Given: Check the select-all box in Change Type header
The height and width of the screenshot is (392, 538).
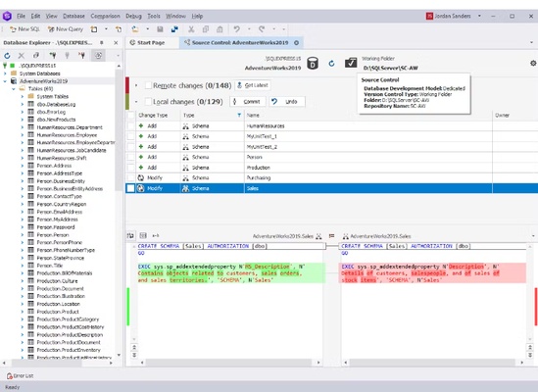Looking at the screenshot, I should tap(130, 116).
